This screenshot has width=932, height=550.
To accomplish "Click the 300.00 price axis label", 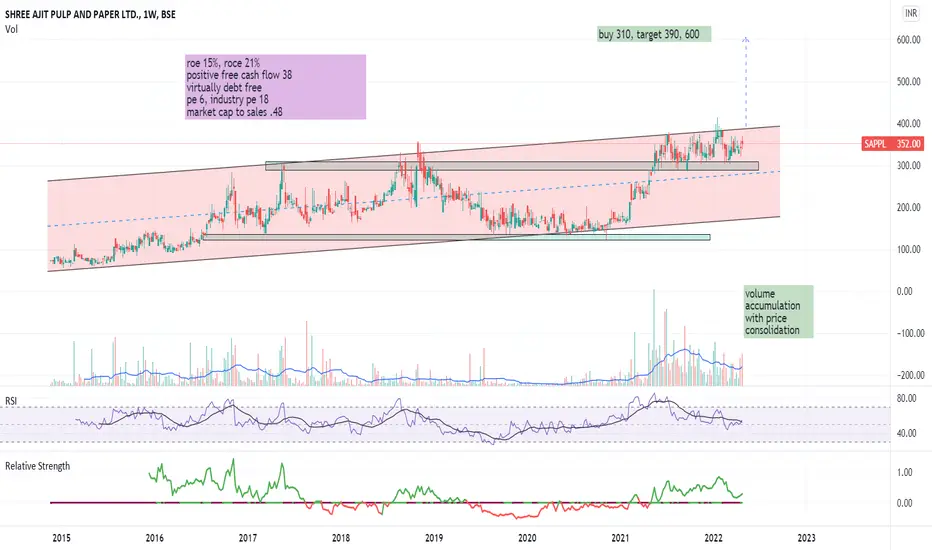I will (x=908, y=165).
